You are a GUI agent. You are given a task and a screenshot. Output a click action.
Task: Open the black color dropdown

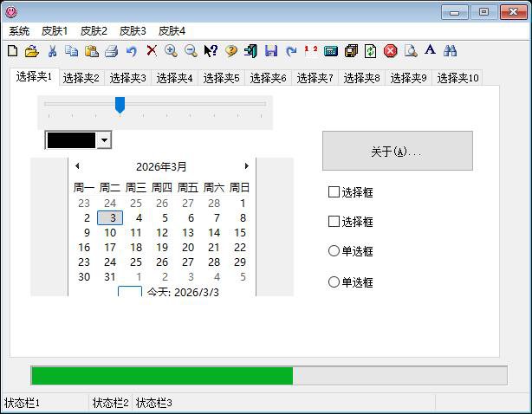[x=104, y=140]
